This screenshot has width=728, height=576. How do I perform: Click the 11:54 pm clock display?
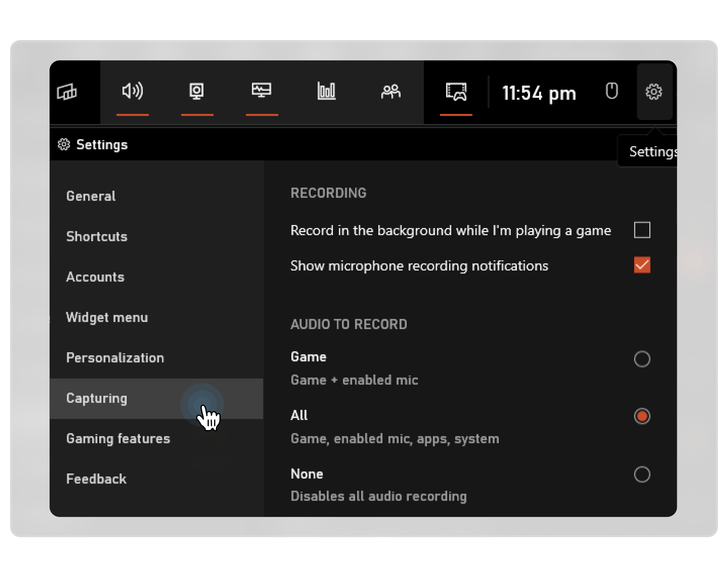click(539, 93)
